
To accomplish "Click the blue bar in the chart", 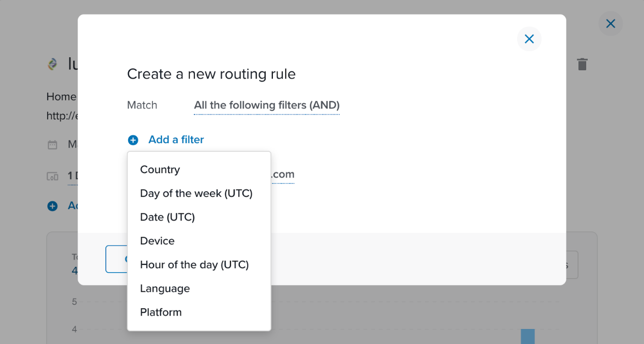I will 527,336.
